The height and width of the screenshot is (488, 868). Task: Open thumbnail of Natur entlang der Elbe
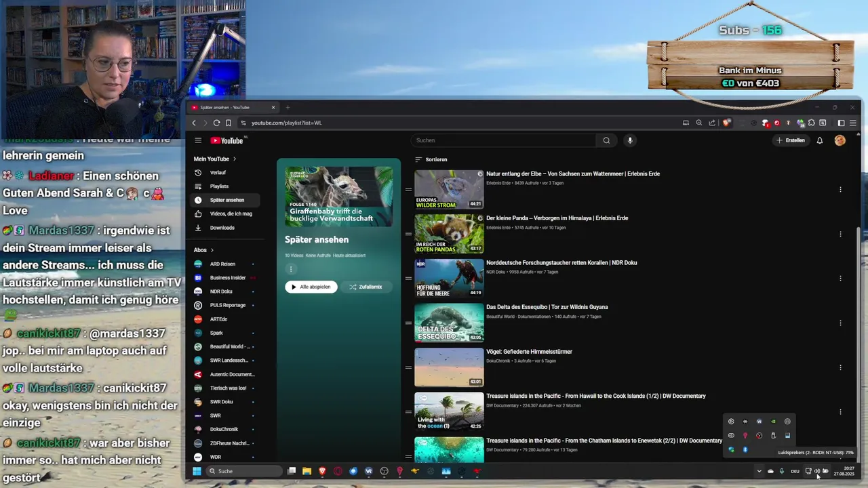pyautogui.click(x=449, y=189)
